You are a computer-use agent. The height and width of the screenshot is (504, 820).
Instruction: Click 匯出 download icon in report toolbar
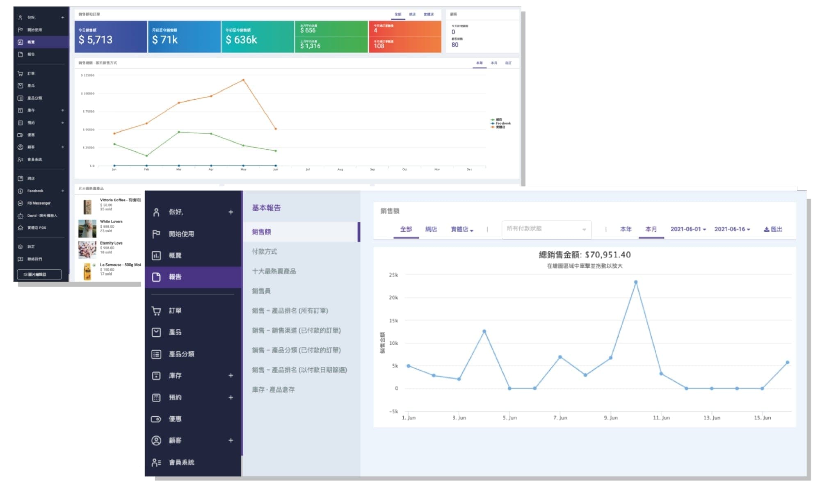[766, 229]
